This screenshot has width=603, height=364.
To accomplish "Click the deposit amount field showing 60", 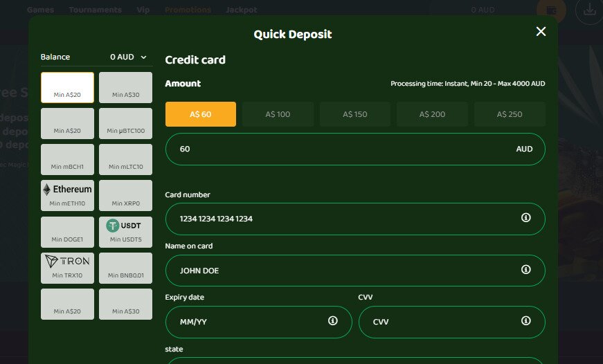I will (355, 149).
